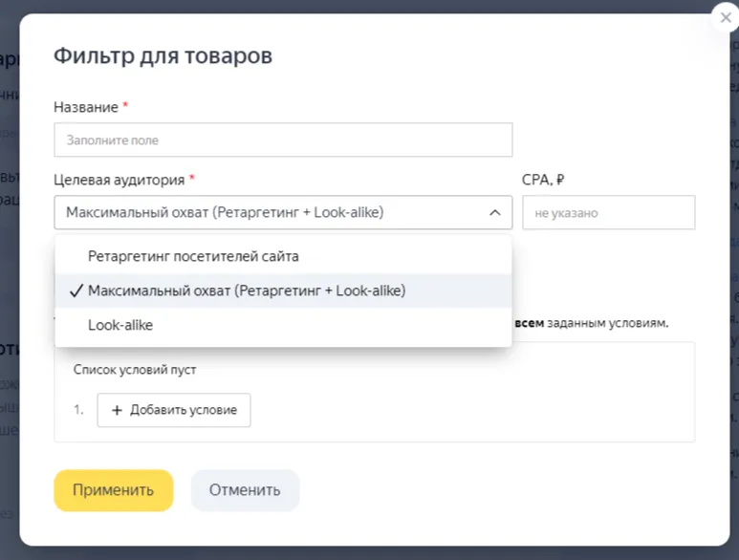Click Добавить условие button
739x560 pixels.
coord(174,410)
